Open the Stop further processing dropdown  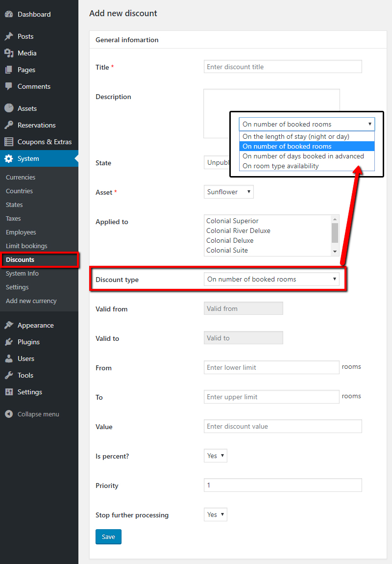click(215, 514)
